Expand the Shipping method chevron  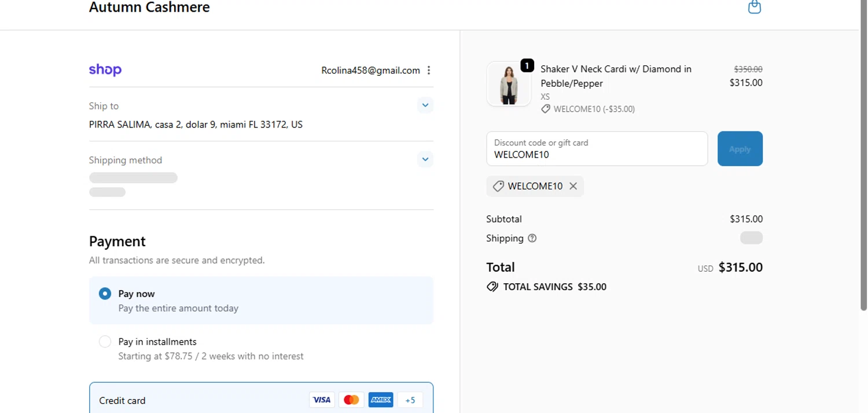tap(425, 159)
